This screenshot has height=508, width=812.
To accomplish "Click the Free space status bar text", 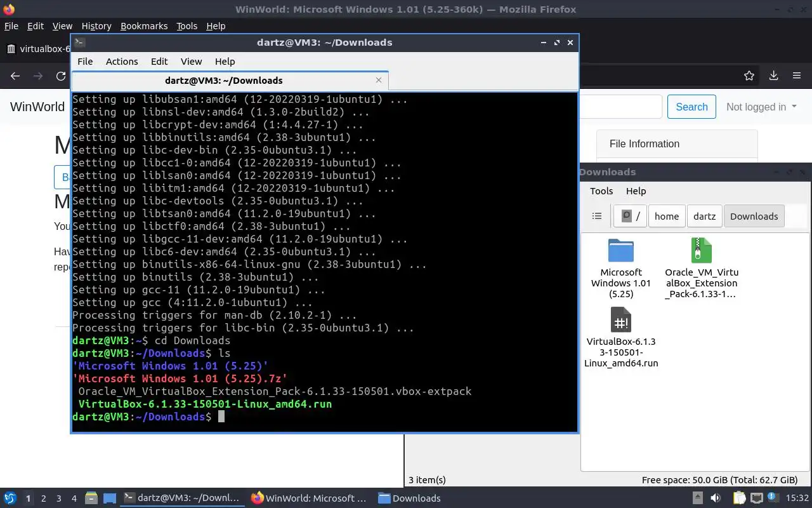I will coord(719,480).
